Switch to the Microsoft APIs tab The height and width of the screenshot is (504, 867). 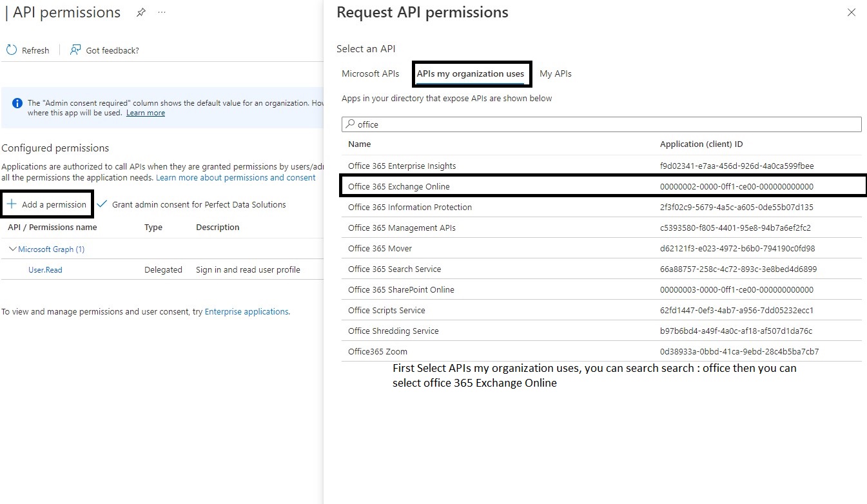point(371,73)
